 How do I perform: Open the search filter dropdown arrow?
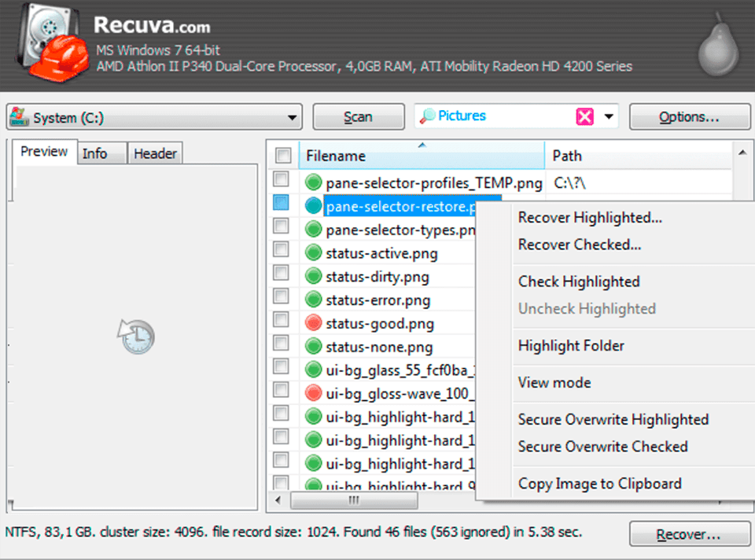point(608,116)
